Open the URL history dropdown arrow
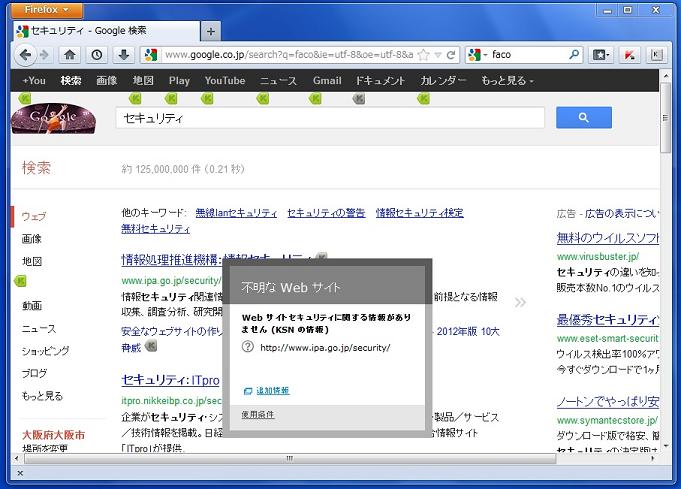 [438, 55]
